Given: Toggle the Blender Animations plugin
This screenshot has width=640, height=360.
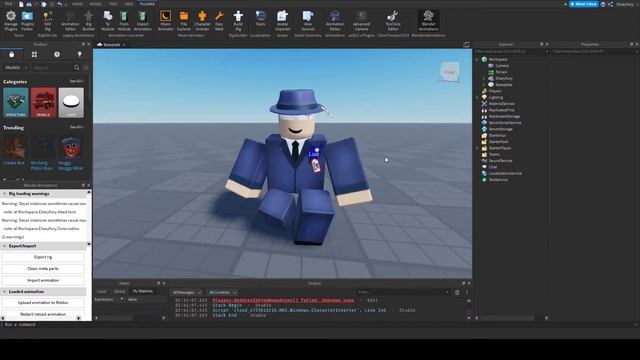Looking at the screenshot, I should click(428, 20).
